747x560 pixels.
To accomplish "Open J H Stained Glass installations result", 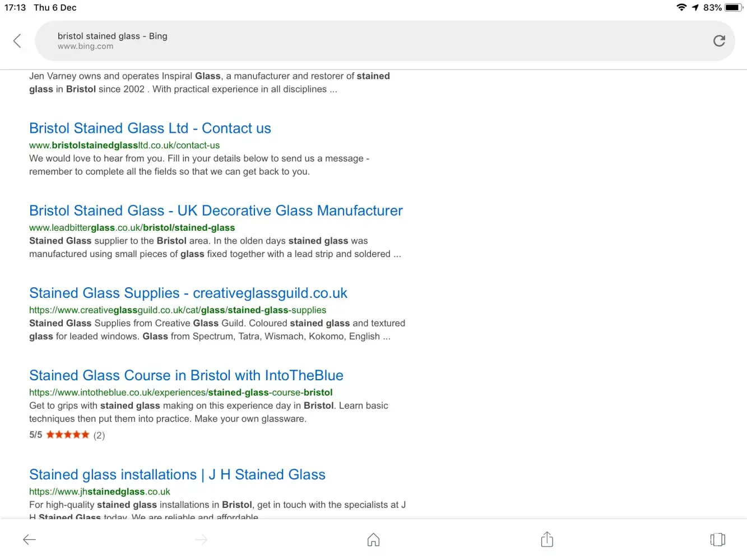I will point(177,474).
